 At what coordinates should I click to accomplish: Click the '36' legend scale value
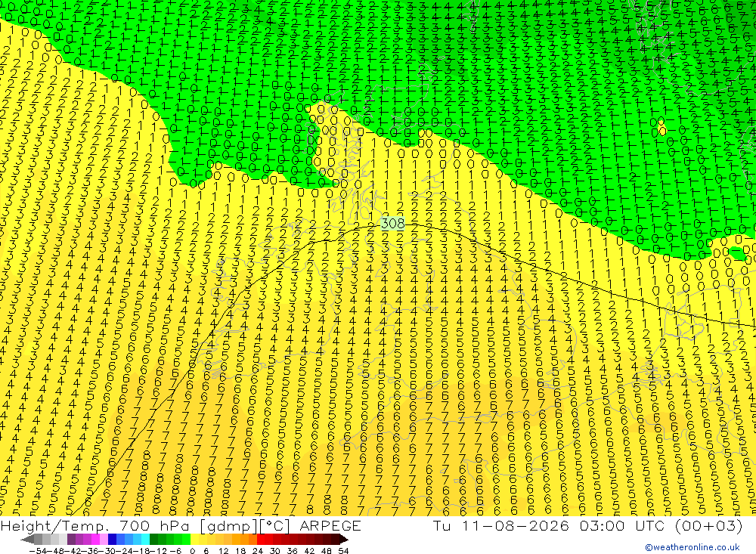pos(292,551)
